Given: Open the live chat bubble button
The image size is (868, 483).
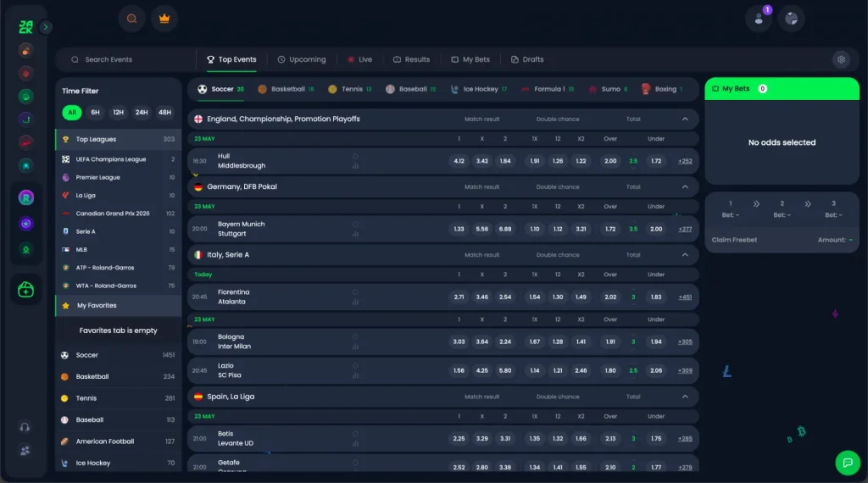Looking at the screenshot, I should [x=848, y=463].
